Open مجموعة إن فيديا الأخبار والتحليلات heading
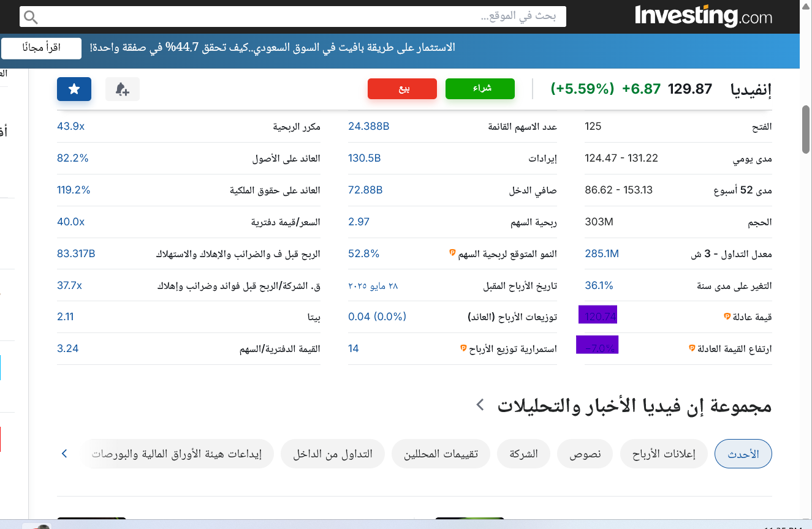The width and height of the screenshot is (812, 529). point(634,406)
